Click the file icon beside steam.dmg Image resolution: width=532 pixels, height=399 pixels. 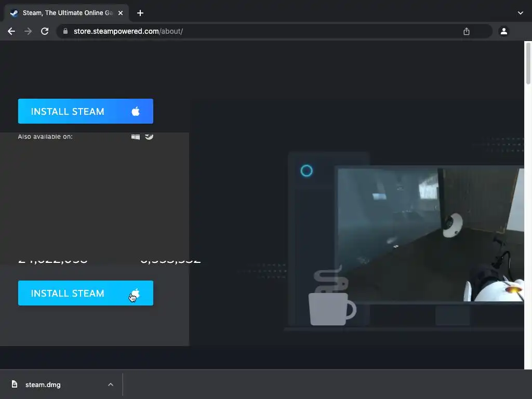pos(14,384)
